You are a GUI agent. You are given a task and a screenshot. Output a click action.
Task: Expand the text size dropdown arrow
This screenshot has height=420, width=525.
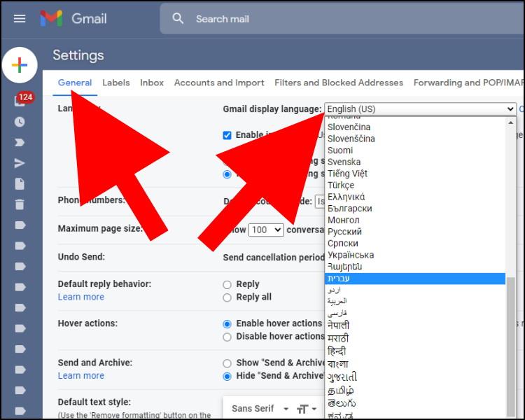tap(314, 409)
